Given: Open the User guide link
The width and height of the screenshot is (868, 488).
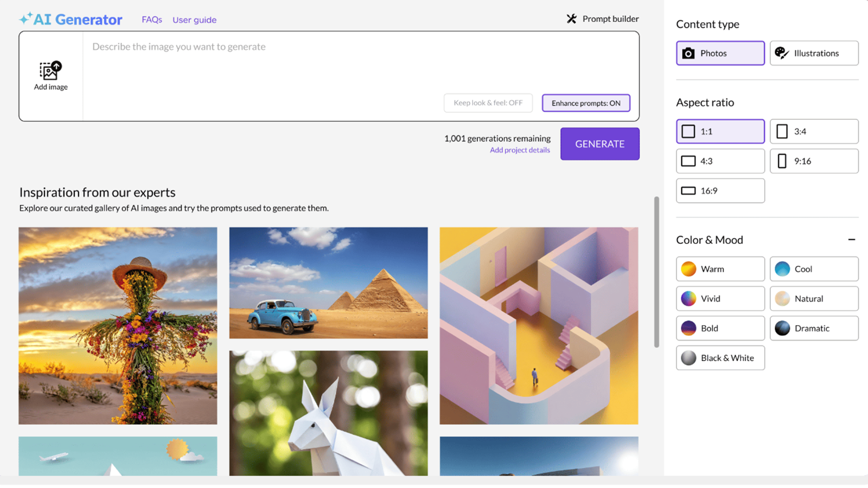Looking at the screenshot, I should click(194, 20).
